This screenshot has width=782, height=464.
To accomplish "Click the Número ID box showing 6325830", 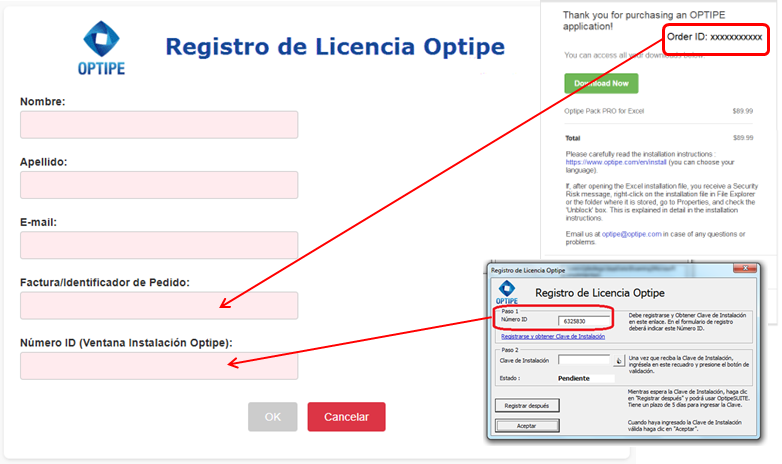I will coord(585,321).
